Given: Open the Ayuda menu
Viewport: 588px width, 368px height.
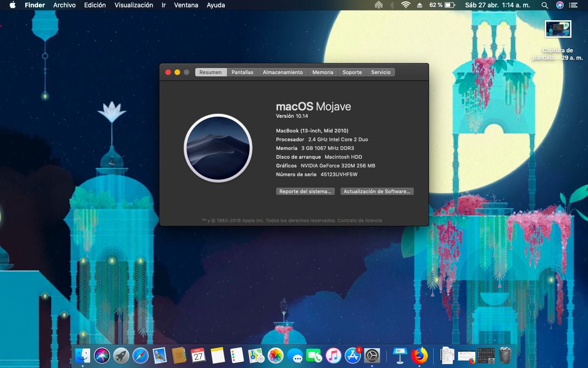Looking at the screenshot, I should (x=216, y=5).
